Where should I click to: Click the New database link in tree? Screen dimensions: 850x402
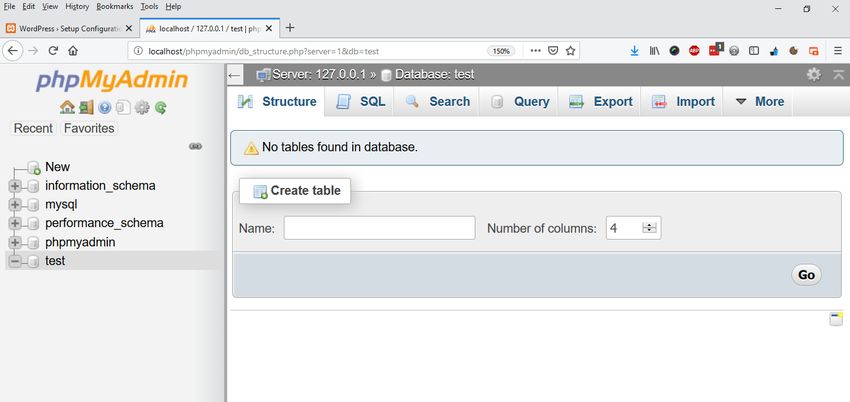click(57, 167)
